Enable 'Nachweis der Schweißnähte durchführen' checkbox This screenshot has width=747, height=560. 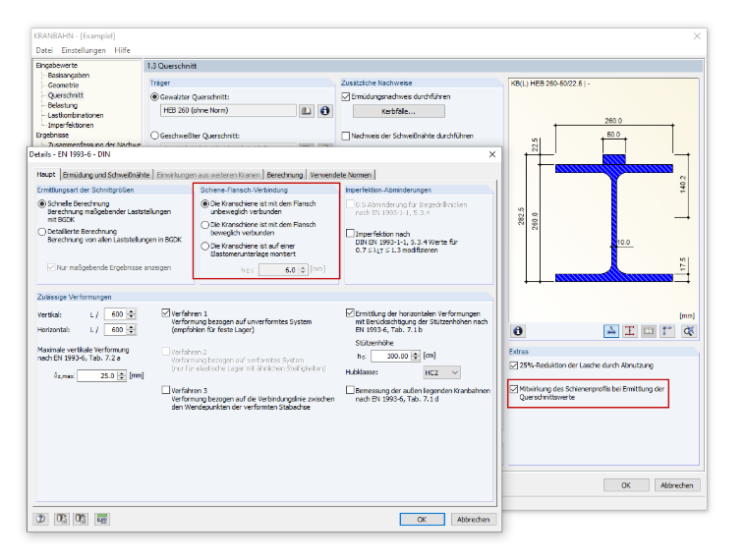coord(346,136)
